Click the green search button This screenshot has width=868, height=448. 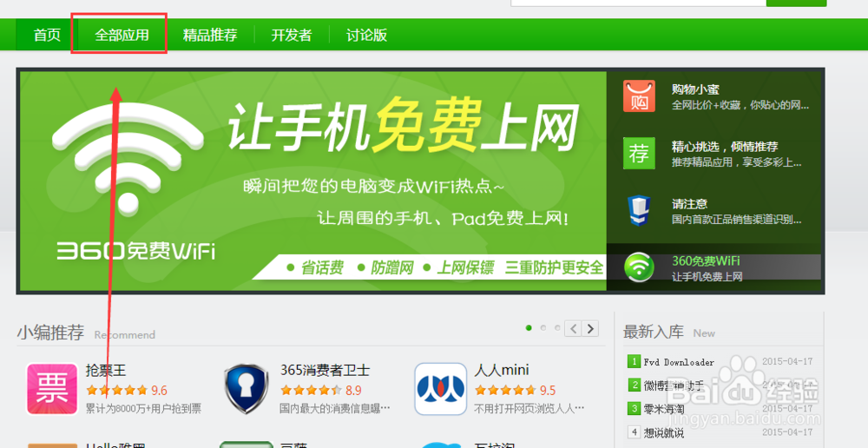[796, 3]
